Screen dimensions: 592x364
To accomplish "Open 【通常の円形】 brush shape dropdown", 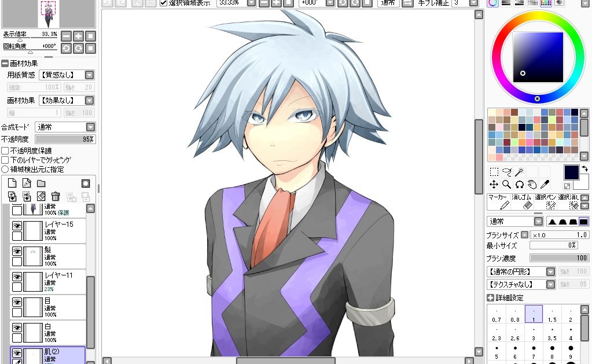I will (550, 272).
